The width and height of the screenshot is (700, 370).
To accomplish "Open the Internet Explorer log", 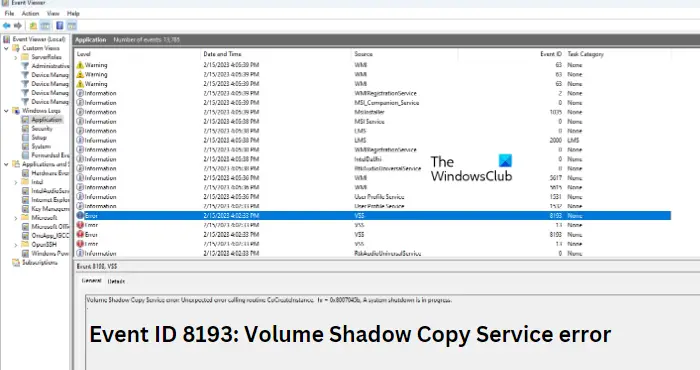I will click(50, 200).
